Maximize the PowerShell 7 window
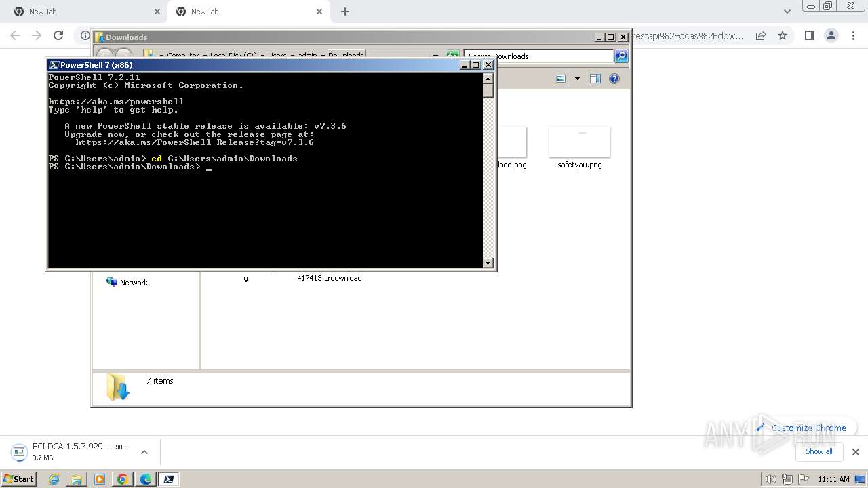 476,65
